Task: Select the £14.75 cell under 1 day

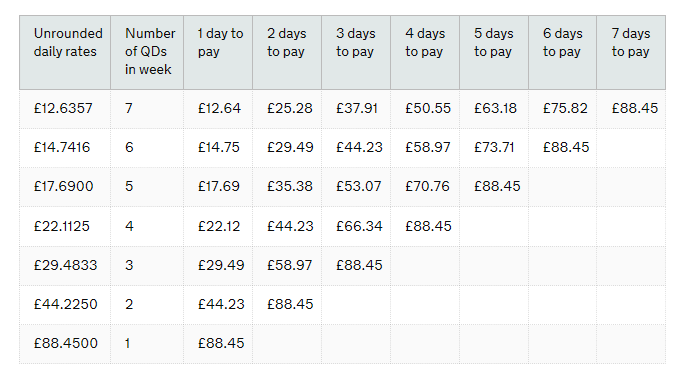Action: (218, 148)
